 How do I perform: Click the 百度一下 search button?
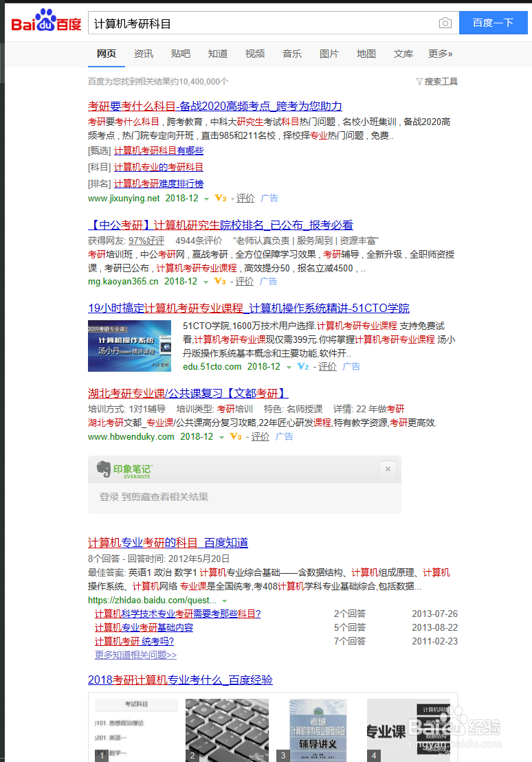[x=493, y=23]
